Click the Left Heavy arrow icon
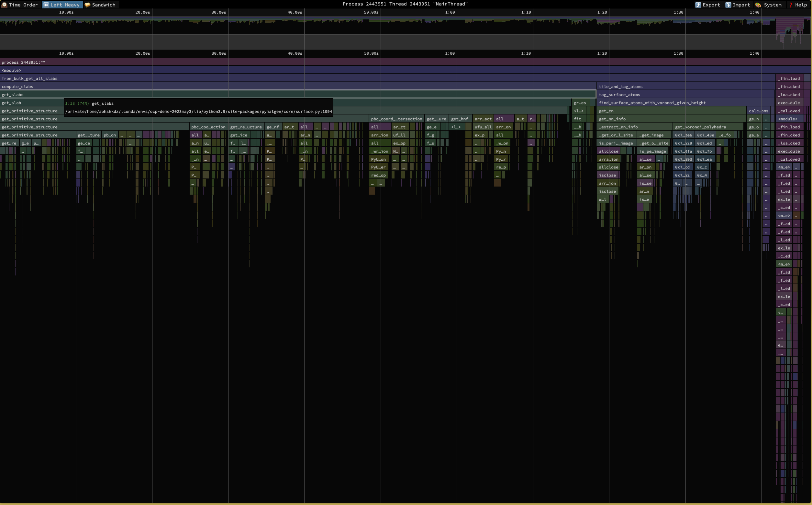This screenshot has height=505, width=812. (46, 5)
